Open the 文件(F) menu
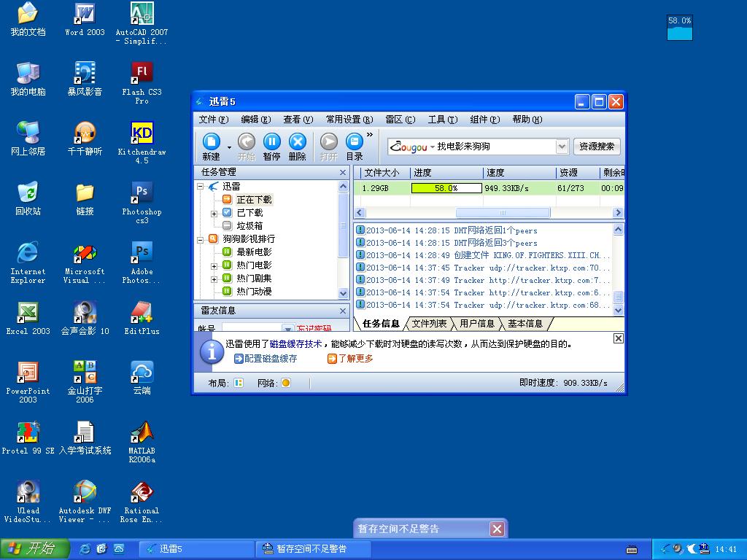Screen dimensions: 747x560 coord(214,120)
